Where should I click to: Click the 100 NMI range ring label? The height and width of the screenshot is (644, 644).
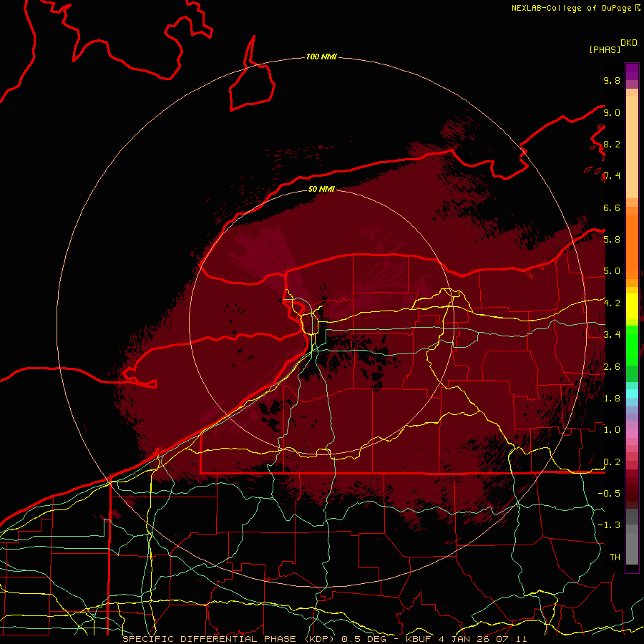pos(321,57)
